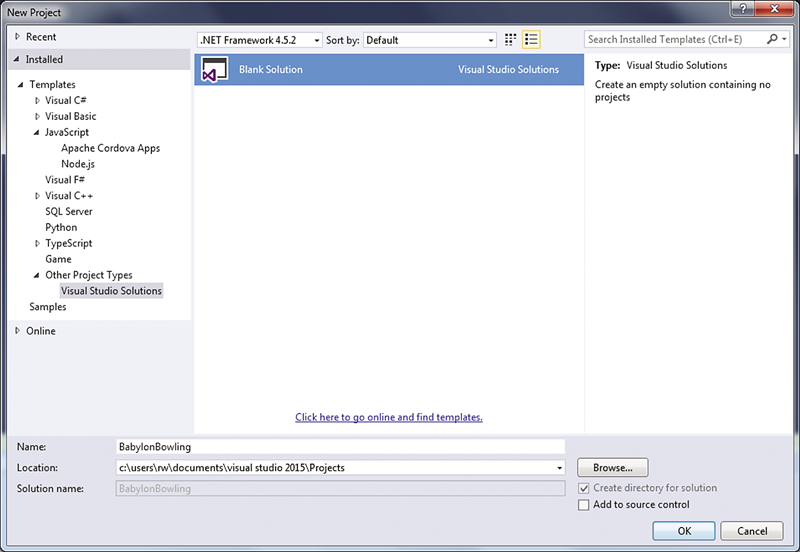The width and height of the screenshot is (800, 552).
Task: Open search options dropdown arrow
Action: [x=784, y=39]
